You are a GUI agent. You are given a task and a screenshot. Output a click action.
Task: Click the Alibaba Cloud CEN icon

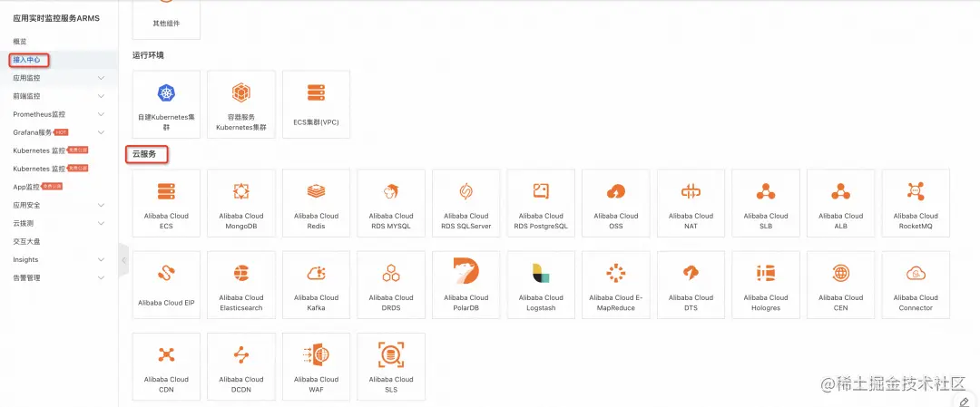[x=841, y=274]
